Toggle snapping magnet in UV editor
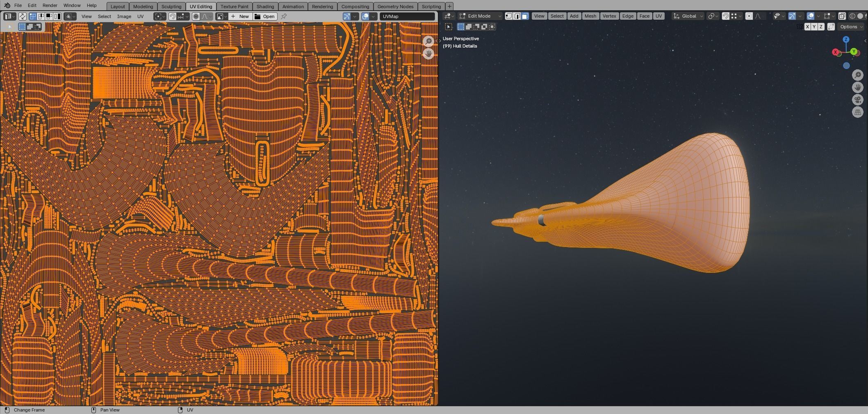This screenshot has height=414, width=868. click(x=173, y=16)
